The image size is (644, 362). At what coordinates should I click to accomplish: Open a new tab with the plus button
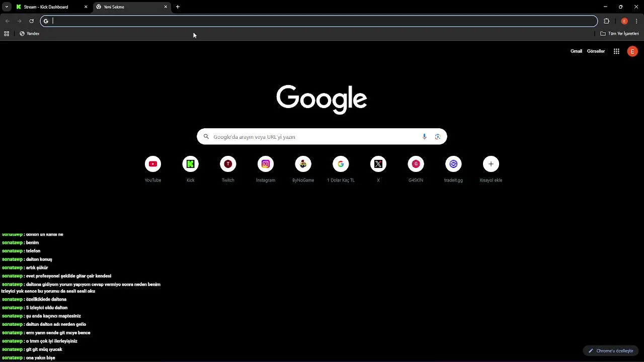point(178,7)
